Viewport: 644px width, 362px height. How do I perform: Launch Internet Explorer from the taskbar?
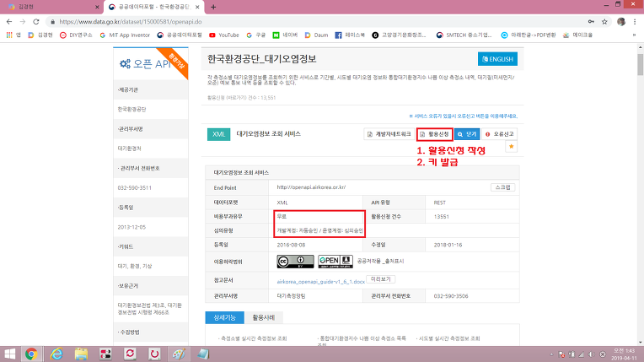point(56,354)
